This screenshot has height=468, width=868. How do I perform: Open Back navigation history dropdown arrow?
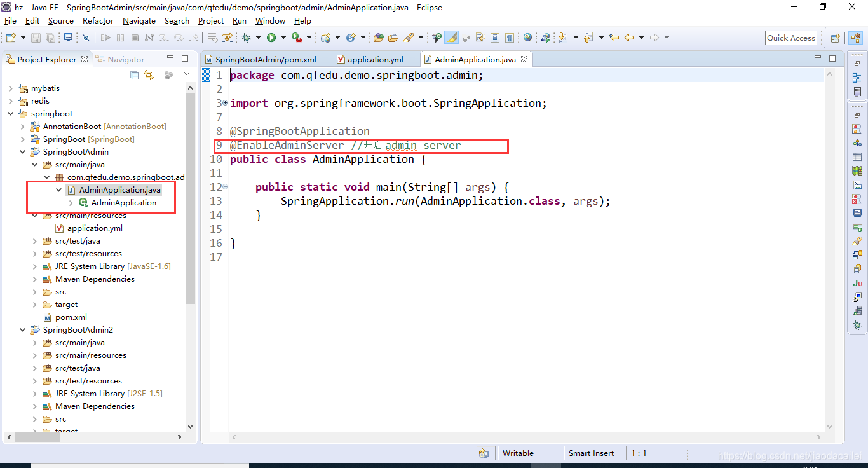tap(641, 38)
